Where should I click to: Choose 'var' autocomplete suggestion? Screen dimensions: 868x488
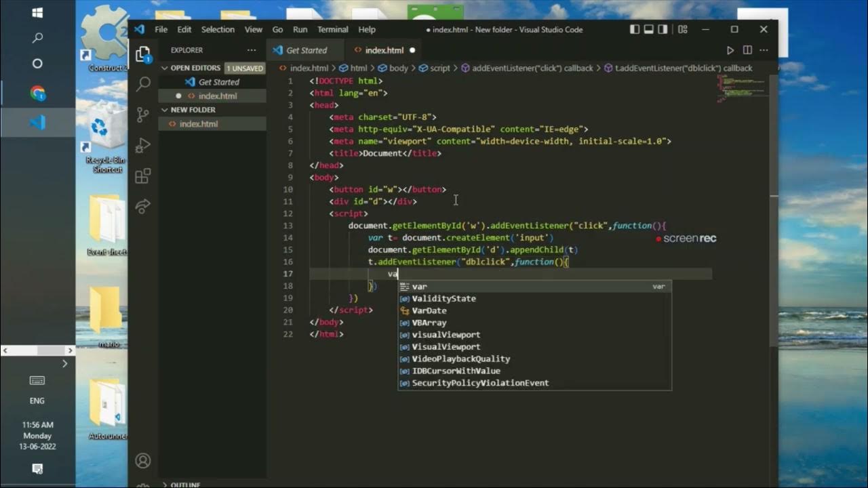tap(534, 286)
